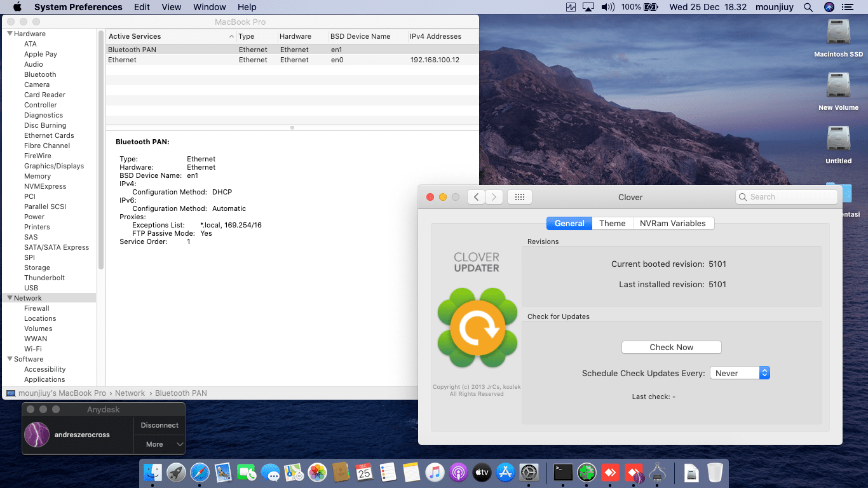Open Safari in the Dock
The image size is (868, 488).
(x=200, y=472)
